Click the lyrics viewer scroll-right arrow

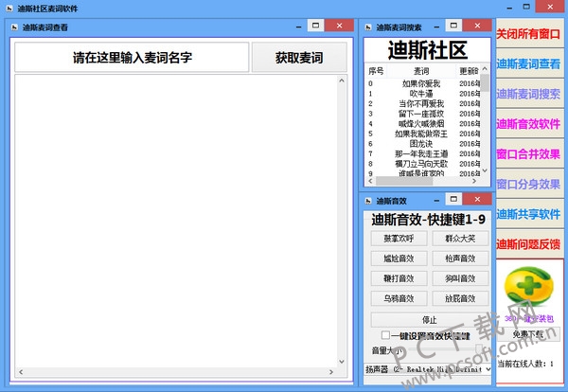(x=330, y=372)
